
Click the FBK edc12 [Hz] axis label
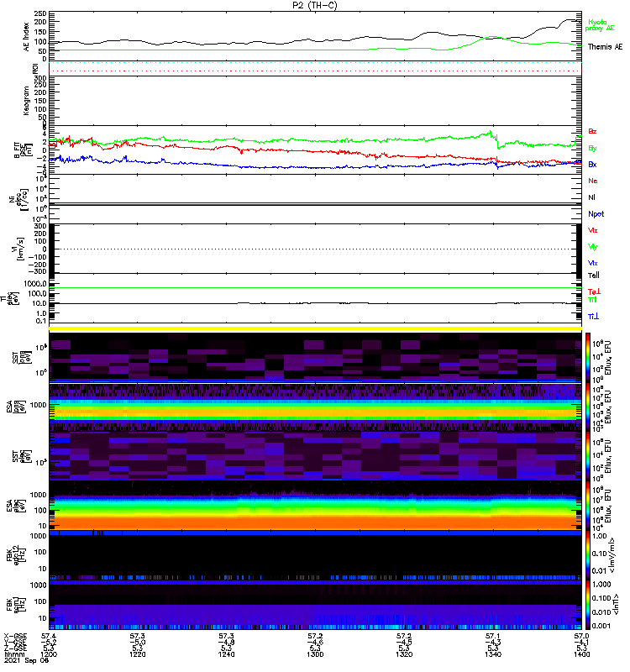click(16, 555)
